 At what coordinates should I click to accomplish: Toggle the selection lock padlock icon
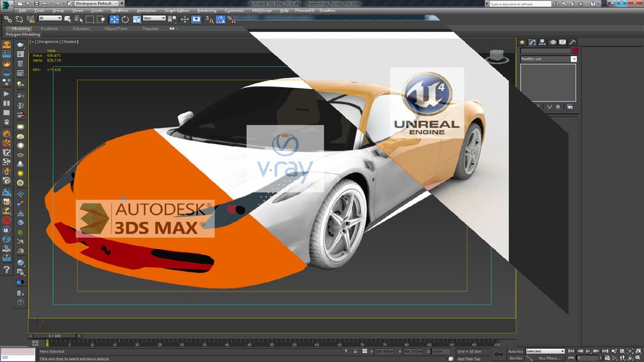click(355, 351)
